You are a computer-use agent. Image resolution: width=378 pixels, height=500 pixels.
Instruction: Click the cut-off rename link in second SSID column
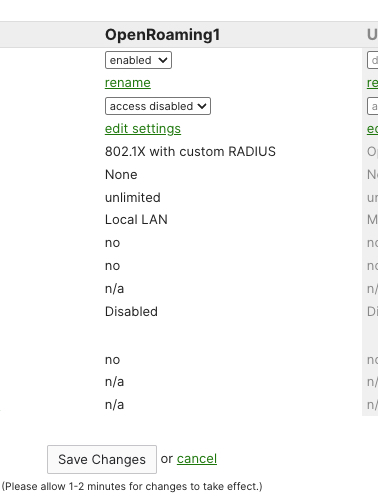pos(372,83)
